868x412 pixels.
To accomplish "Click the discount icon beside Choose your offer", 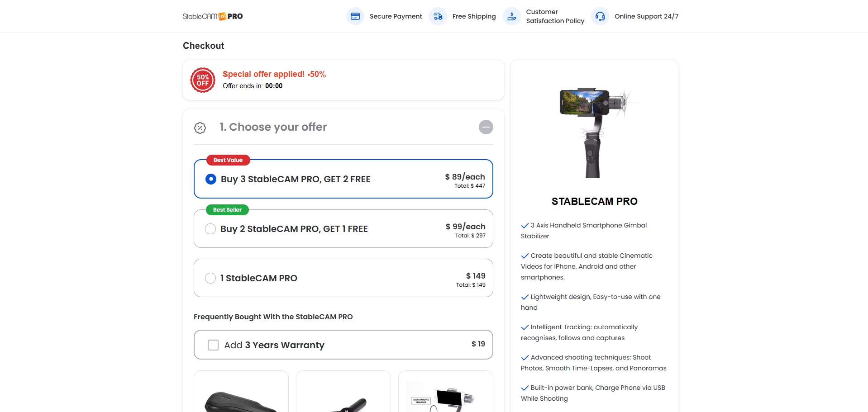I will point(200,128).
